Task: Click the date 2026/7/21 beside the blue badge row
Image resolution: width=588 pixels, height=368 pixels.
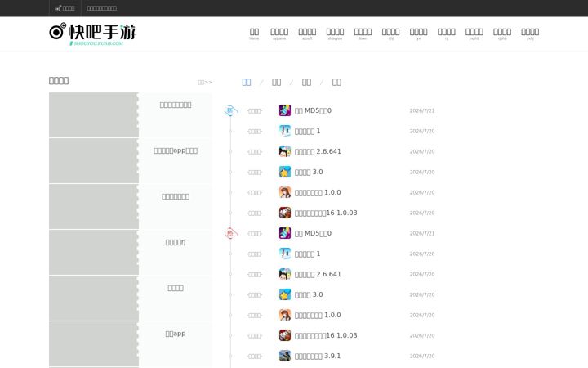Action: click(422, 110)
